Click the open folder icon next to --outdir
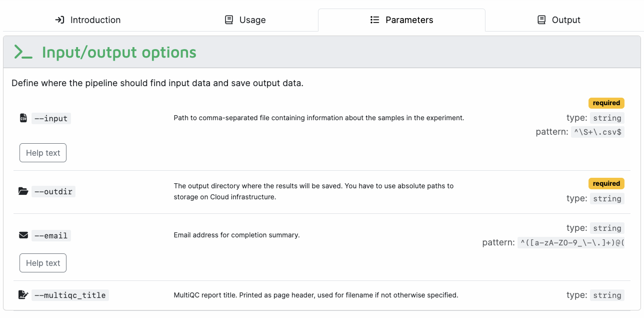 tap(23, 191)
